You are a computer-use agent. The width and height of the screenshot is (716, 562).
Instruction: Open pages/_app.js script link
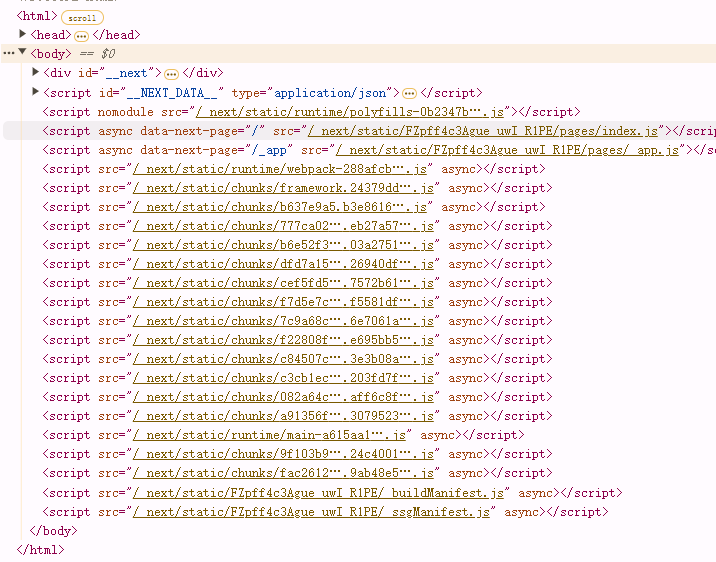(x=507, y=150)
